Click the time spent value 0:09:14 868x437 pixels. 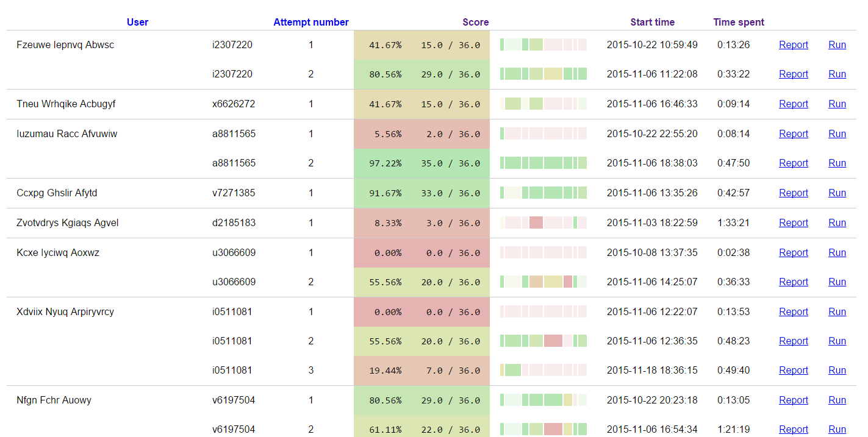tap(734, 104)
